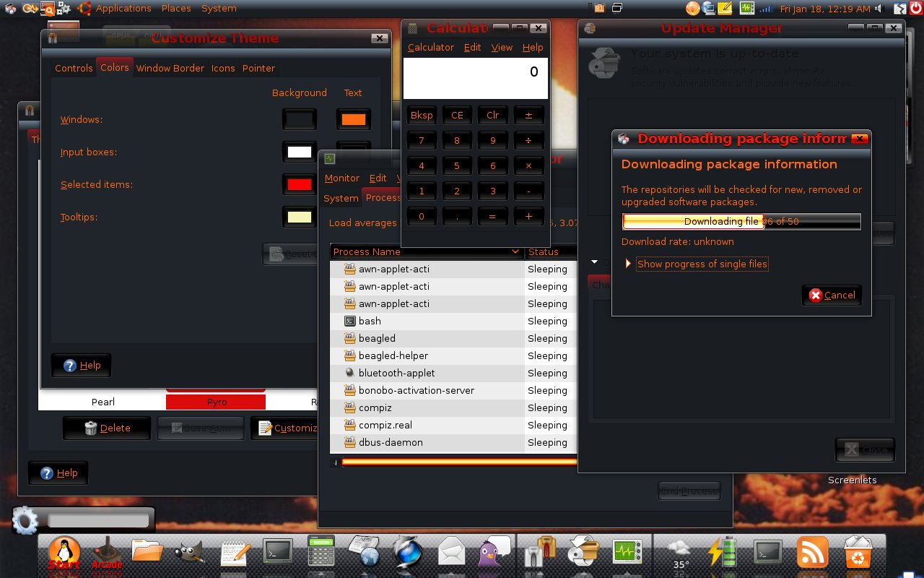
Task: Switch to Controls tab in Customize Theme
Action: tap(74, 68)
